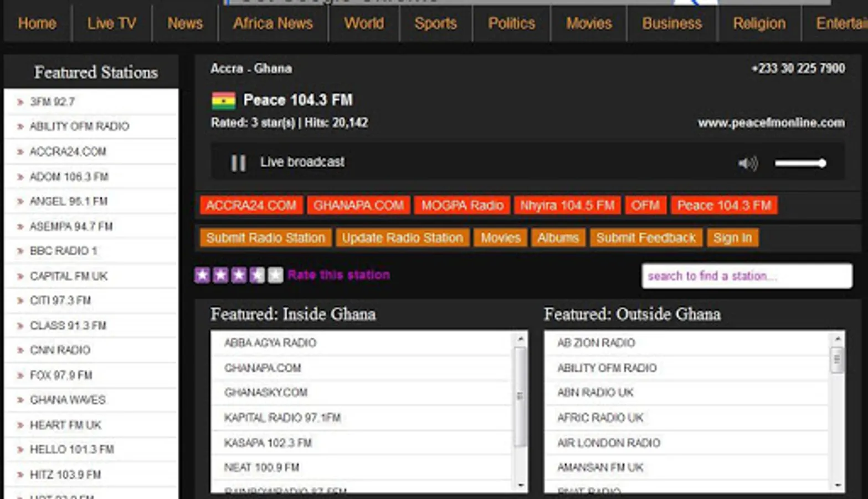Rate the station four stars
This screenshot has height=499, width=868.
257,275
